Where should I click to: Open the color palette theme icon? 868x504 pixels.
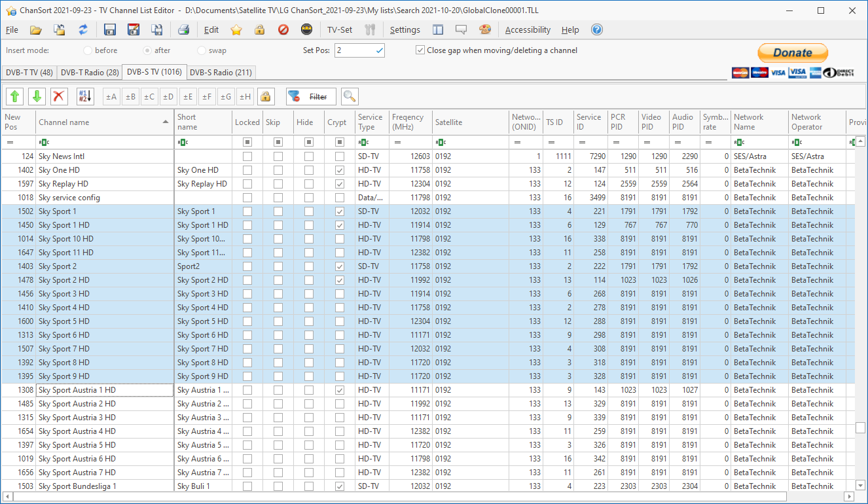click(485, 29)
